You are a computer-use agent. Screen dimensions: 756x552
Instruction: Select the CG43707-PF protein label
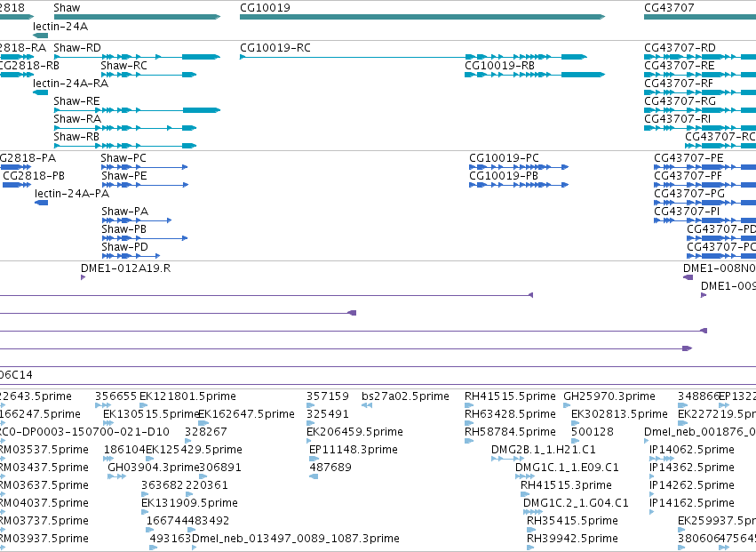(x=688, y=176)
